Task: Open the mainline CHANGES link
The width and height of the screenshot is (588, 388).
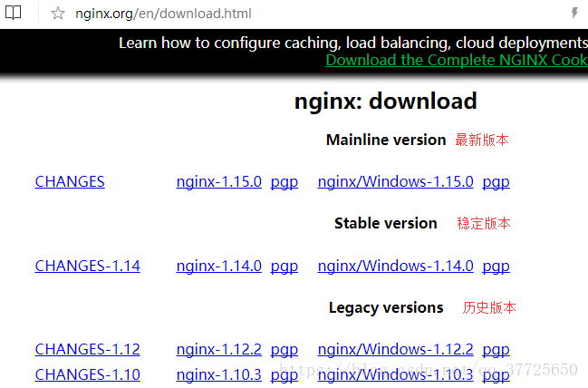Action: [x=70, y=181]
